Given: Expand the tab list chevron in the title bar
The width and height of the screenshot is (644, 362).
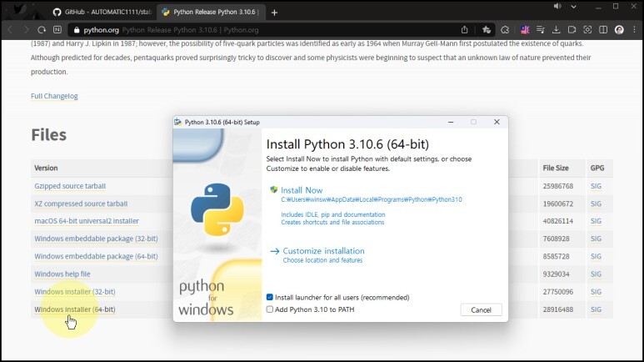Looking at the screenshot, I should tap(574, 7).
